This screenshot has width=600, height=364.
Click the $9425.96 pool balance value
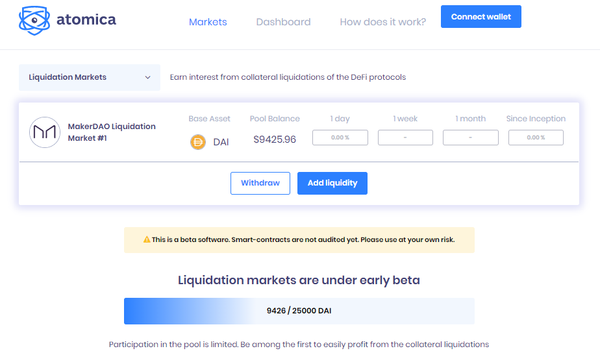pyautogui.click(x=275, y=140)
